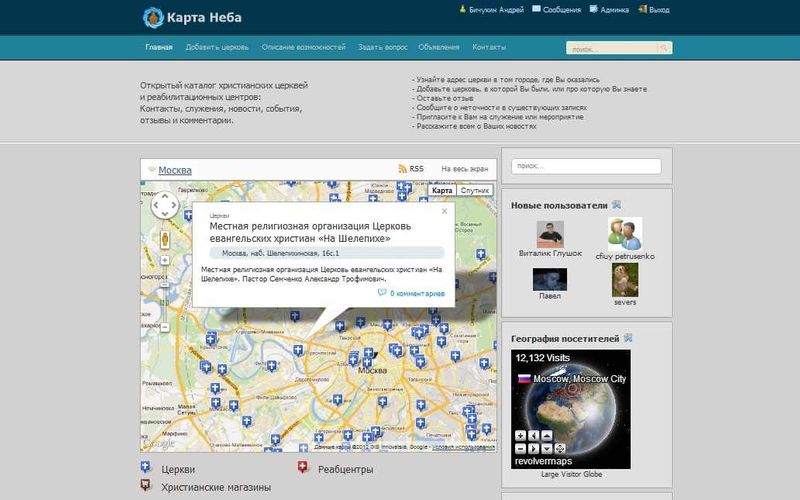Open the Объявления section

pos(438,47)
